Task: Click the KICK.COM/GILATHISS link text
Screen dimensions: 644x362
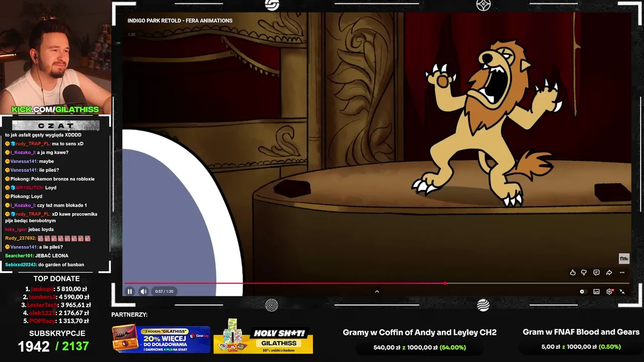Action: click(x=55, y=110)
